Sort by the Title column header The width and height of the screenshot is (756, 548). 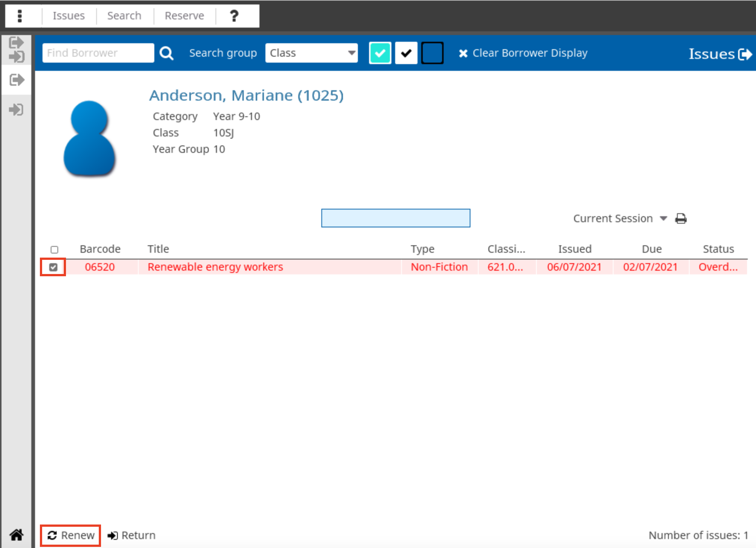pos(158,249)
